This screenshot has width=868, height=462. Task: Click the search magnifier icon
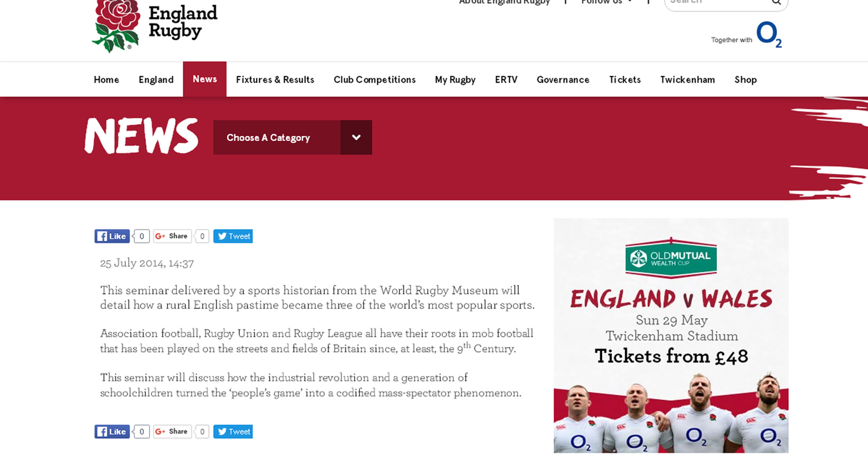point(776,2)
